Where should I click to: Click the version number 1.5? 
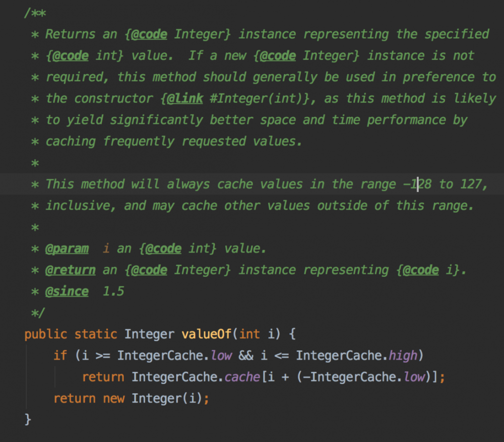click(113, 291)
